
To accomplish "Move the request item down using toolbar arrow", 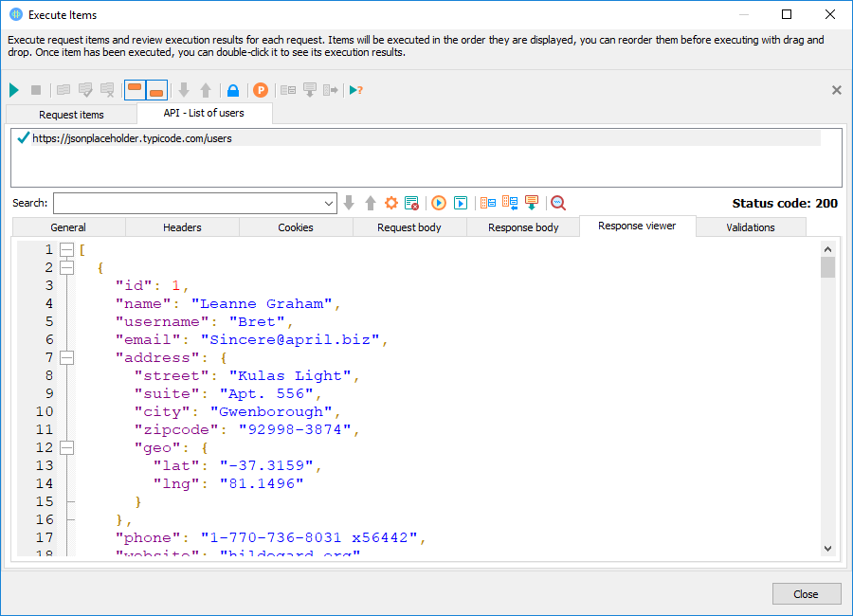I will (x=184, y=89).
